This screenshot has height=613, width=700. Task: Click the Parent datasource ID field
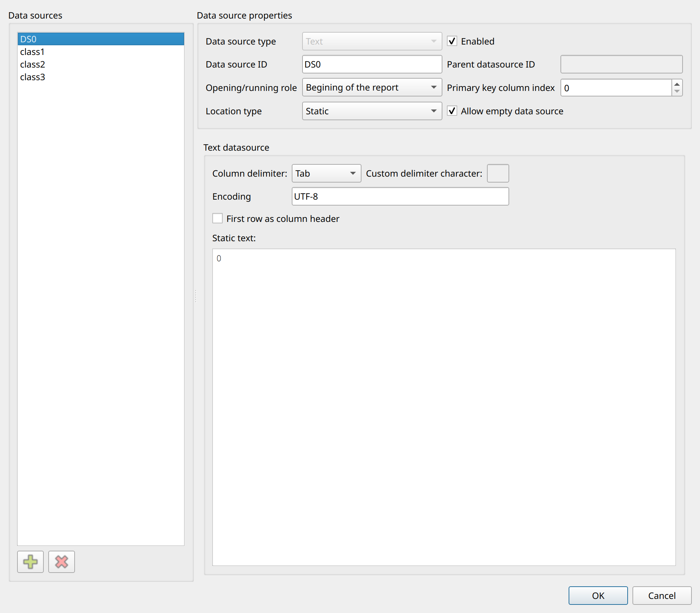621,64
